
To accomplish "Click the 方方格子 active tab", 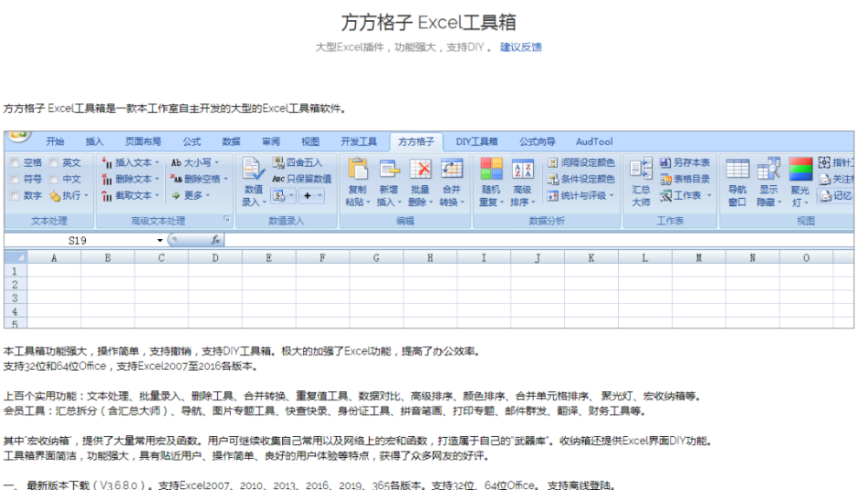I will pyautogui.click(x=416, y=142).
